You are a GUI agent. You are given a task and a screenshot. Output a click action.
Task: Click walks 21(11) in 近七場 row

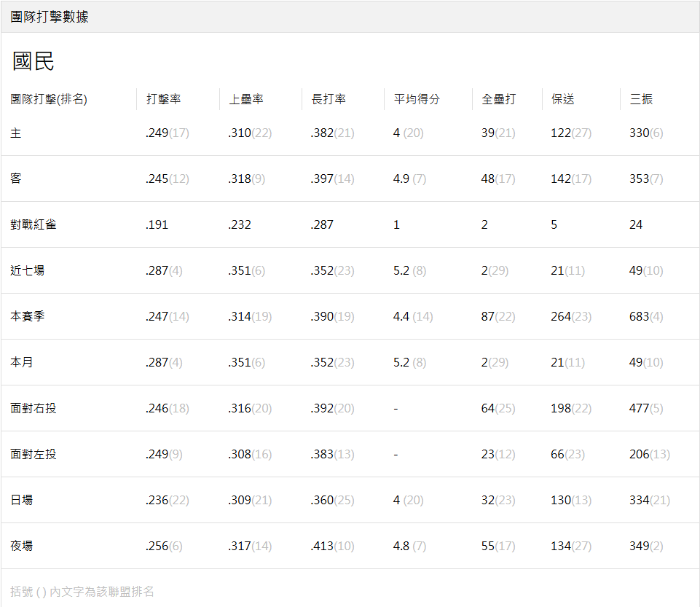568,270
